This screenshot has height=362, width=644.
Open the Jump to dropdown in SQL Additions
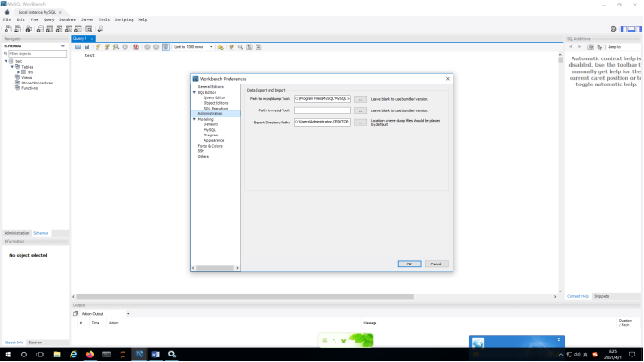tap(624, 47)
